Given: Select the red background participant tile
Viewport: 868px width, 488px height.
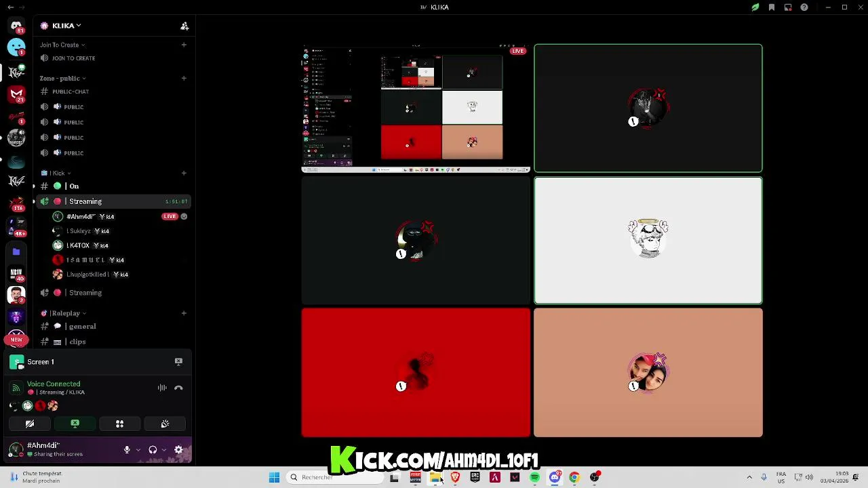Looking at the screenshot, I should 416,373.
